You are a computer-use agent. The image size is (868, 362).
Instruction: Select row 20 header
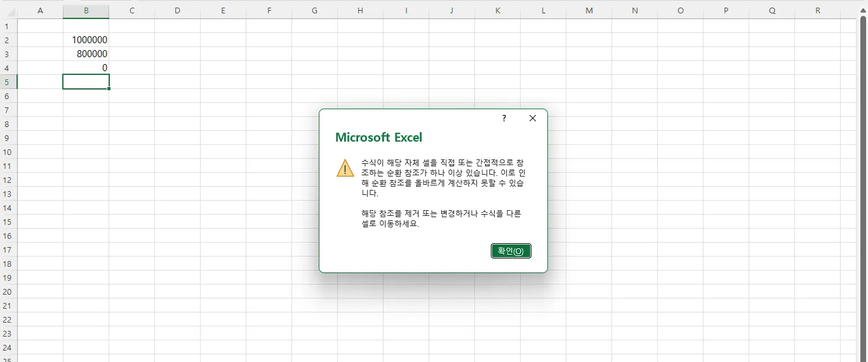coord(8,292)
